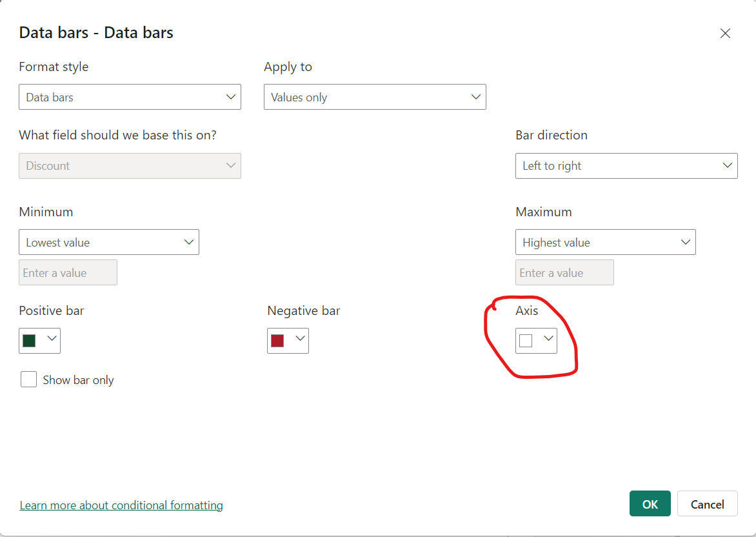Viewport: 756px width, 537px height.
Task: Click the Minimum Enter a value field
Action: click(x=68, y=272)
